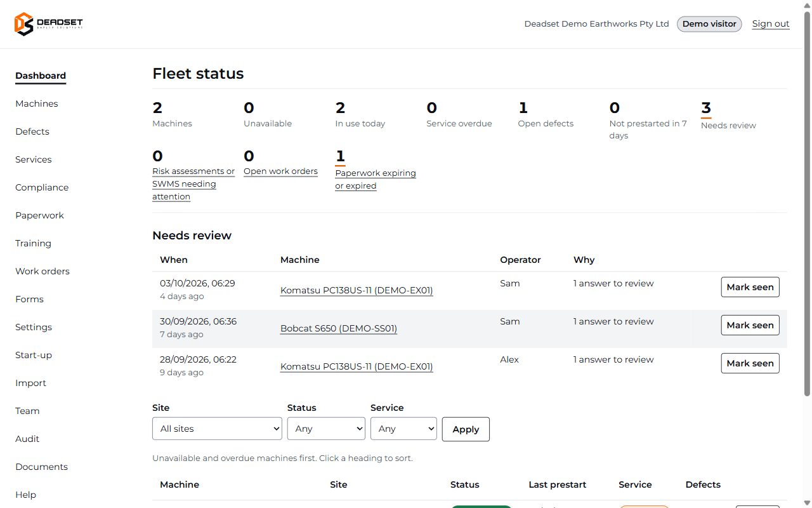Open the Forms page
The height and width of the screenshot is (508, 812).
29,299
